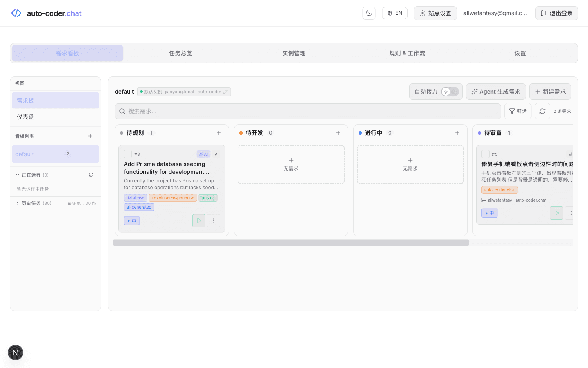Image resolution: width=588 pixels, height=368 pixels.
Task: Click the Agent 生成需求 button
Action: [x=496, y=92]
